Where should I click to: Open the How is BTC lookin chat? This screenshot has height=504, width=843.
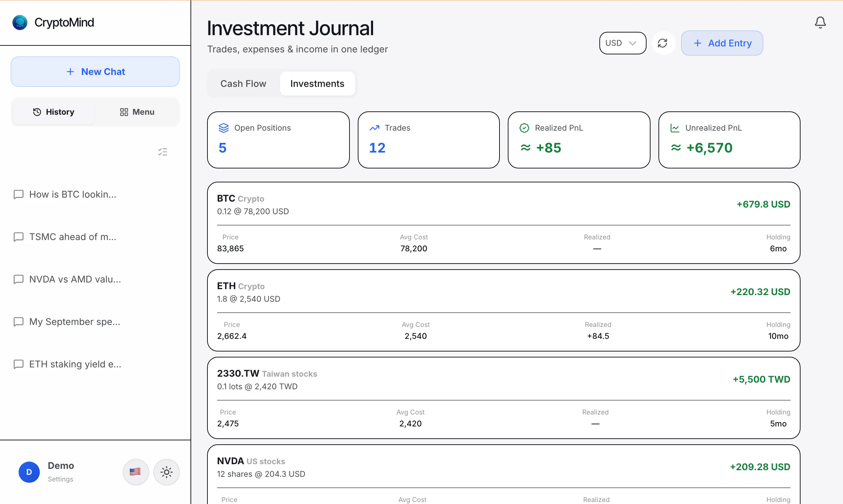pyautogui.click(x=73, y=194)
